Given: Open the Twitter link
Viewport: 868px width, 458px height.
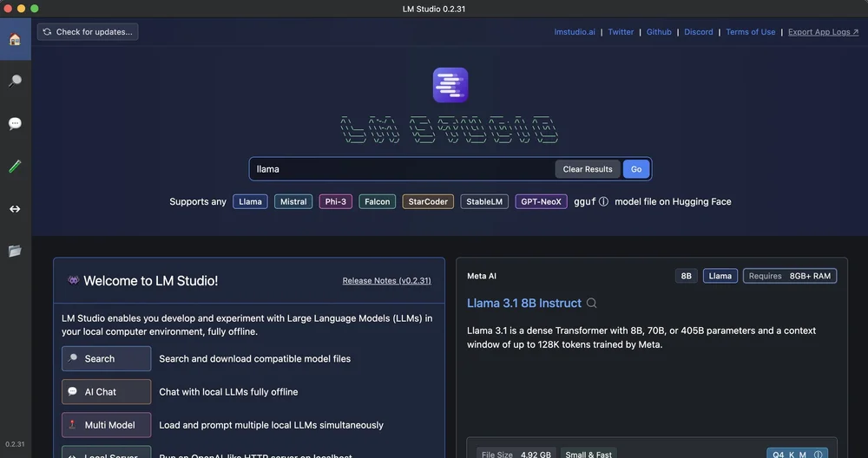Looking at the screenshot, I should [621, 32].
